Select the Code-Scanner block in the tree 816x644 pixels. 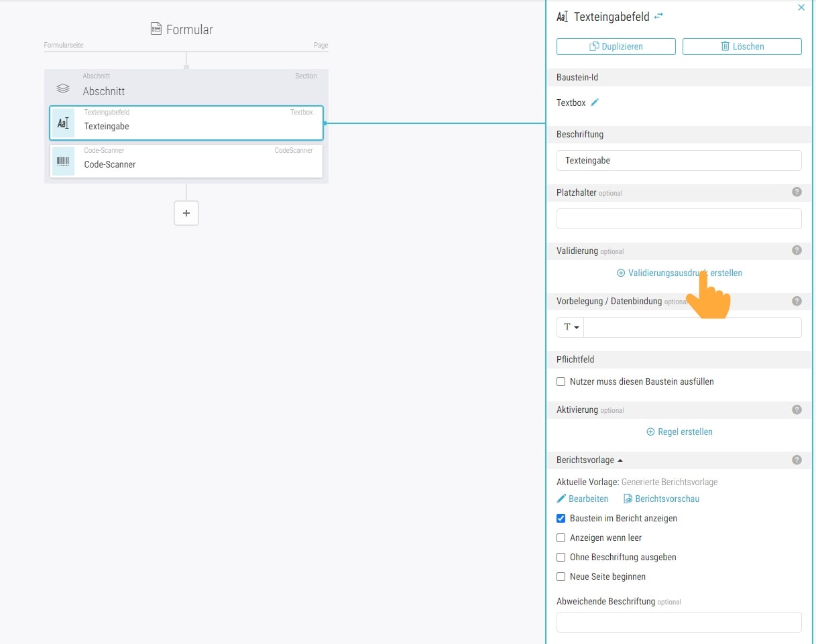[x=186, y=161]
